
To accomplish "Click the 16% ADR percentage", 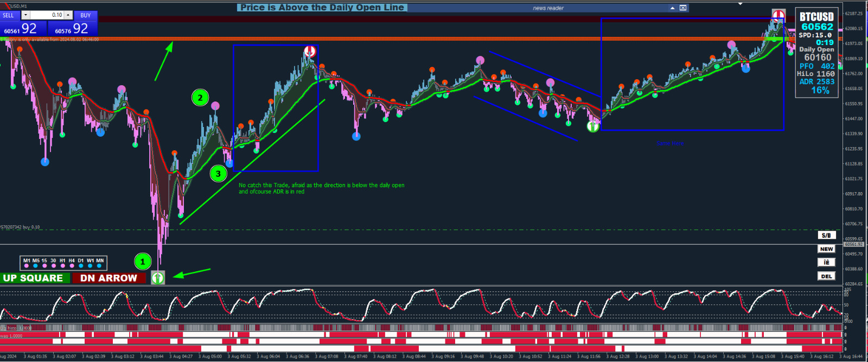I will click(x=820, y=90).
